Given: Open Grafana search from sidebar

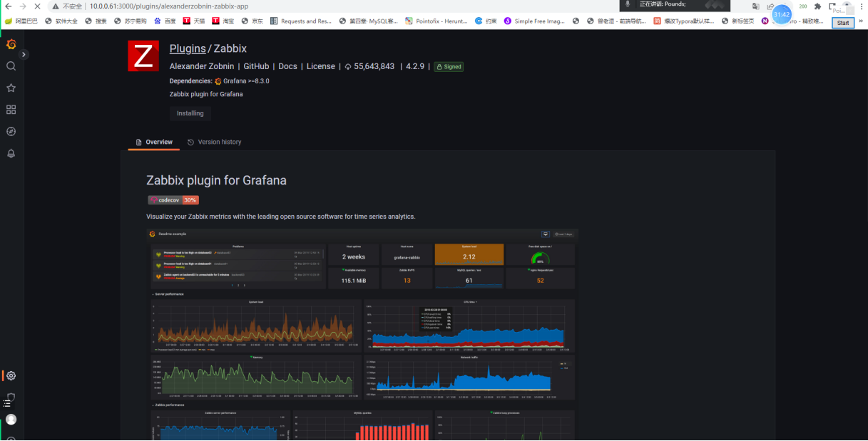Looking at the screenshot, I should click(11, 66).
